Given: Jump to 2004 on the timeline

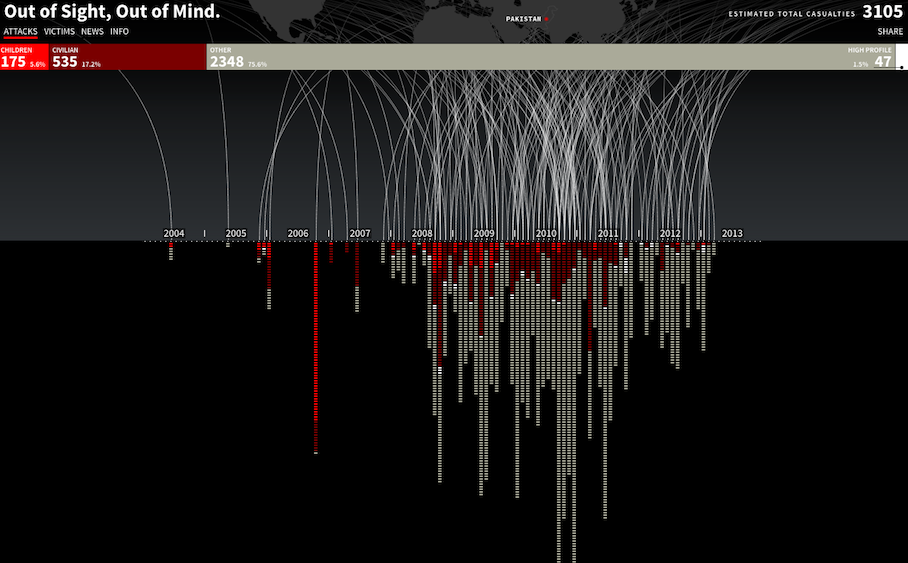Looking at the screenshot, I should [174, 234].
